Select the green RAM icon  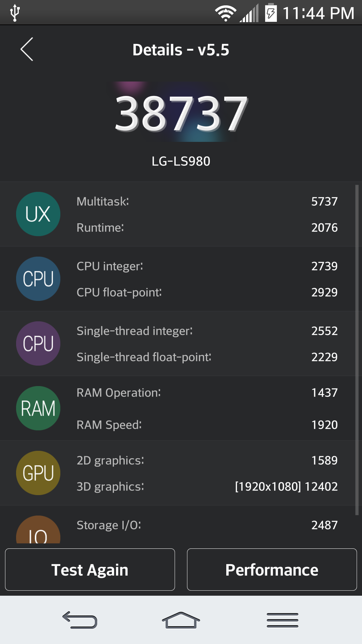click(x=38, y=408)
